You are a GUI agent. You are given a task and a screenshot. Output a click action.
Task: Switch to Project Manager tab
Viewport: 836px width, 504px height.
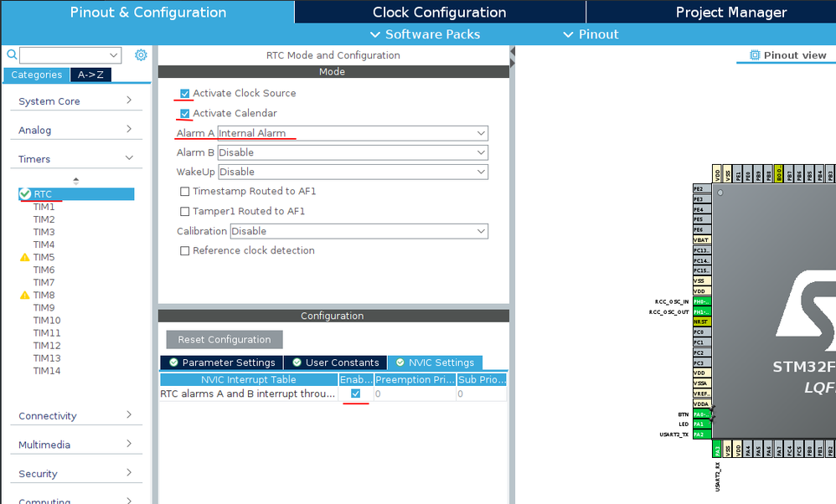pos(731,12)
